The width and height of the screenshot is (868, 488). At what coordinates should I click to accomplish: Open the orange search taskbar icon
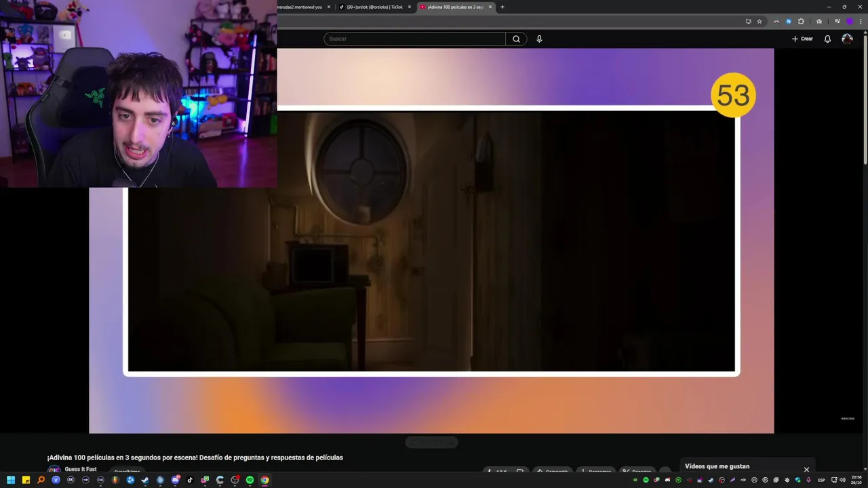pyautogui.click(x=41, y=480)
